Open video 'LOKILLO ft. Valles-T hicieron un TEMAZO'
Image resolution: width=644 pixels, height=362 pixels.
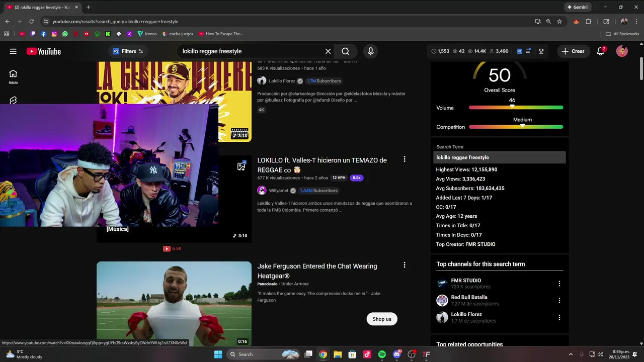322,165
